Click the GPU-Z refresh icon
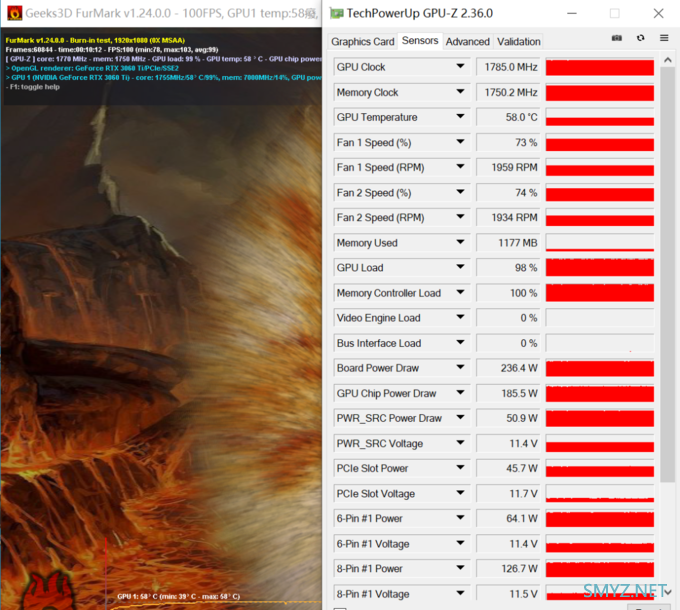The image size is (680, 610). click(x=641, y=38)
